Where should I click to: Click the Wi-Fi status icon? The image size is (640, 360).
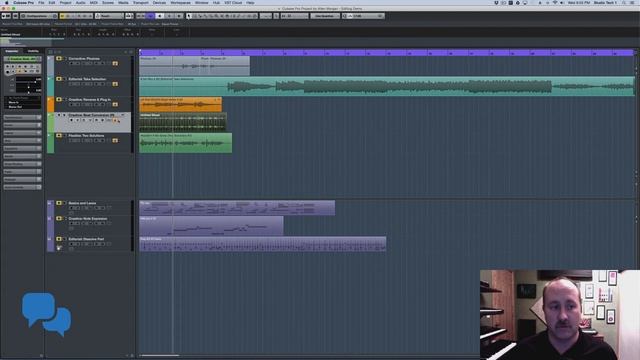point(555,2)
